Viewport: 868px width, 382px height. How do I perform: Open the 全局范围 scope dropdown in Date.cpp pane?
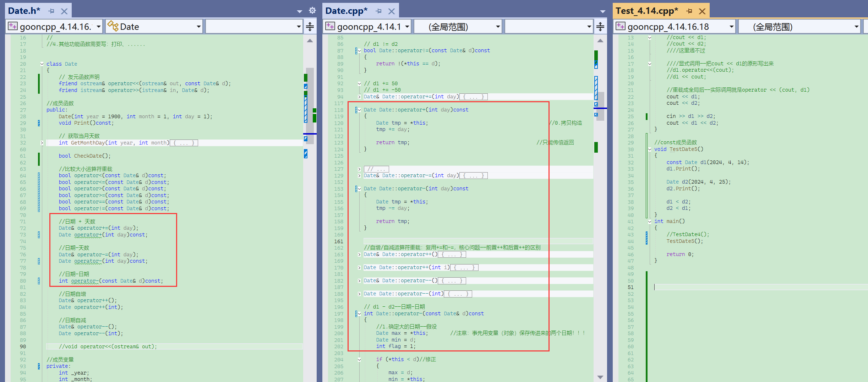[x=458, y=27]
